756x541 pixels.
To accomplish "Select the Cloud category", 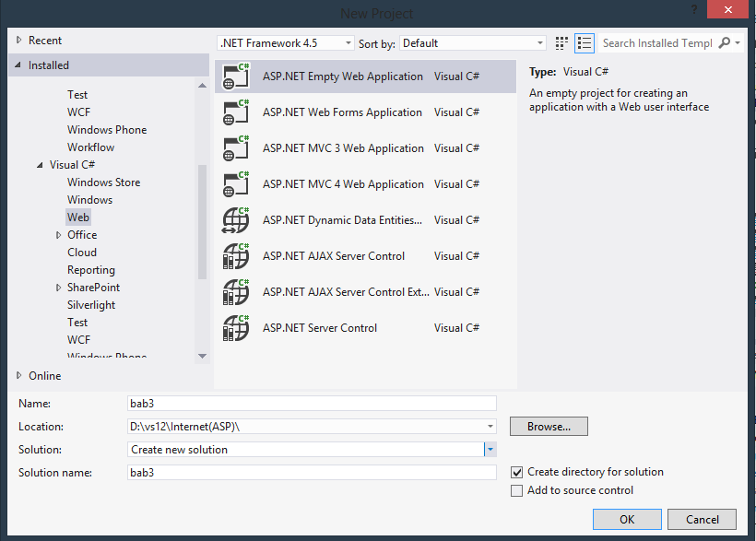I will tap(82, 253).
